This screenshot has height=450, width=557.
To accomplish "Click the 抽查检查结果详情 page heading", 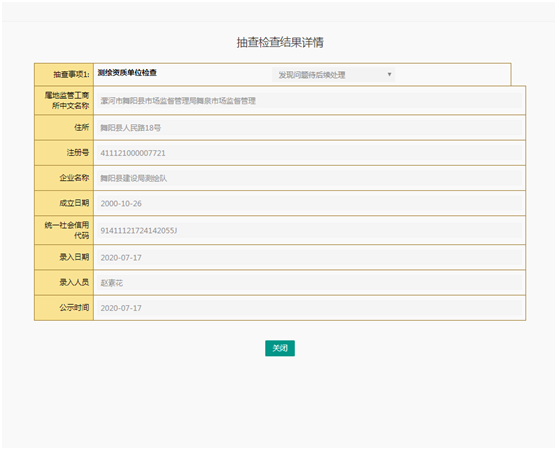I will (x=280, y=42).
